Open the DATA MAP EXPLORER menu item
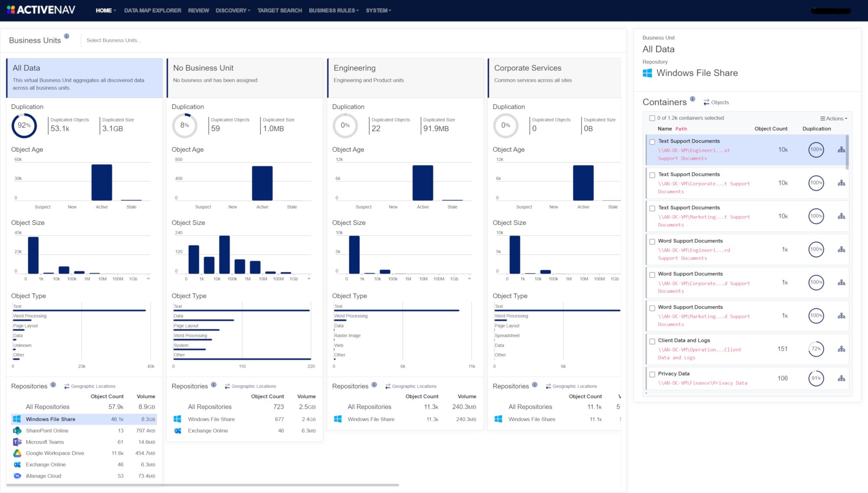Image resolution: width=868 pixels, height=493 pixels. [152, 10]
